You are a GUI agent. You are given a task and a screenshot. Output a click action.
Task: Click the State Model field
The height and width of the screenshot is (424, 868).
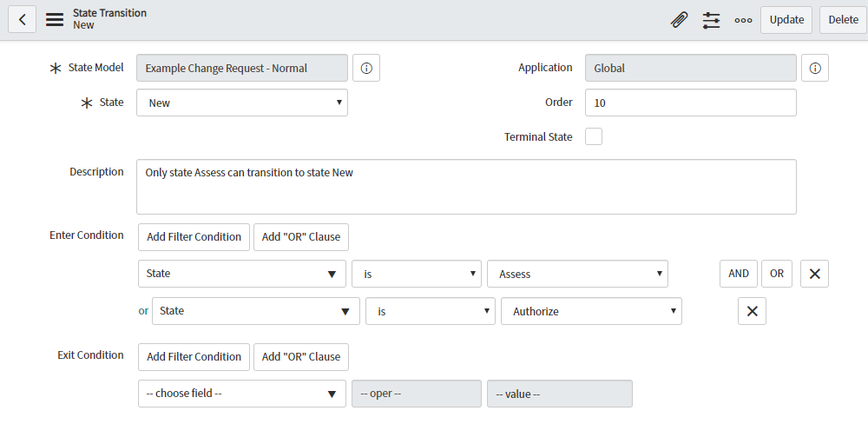point(242,68)
